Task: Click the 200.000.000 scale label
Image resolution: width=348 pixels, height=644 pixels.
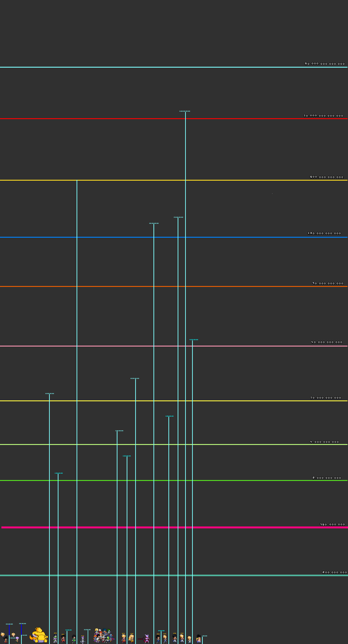Action: (x=335, y=572)
